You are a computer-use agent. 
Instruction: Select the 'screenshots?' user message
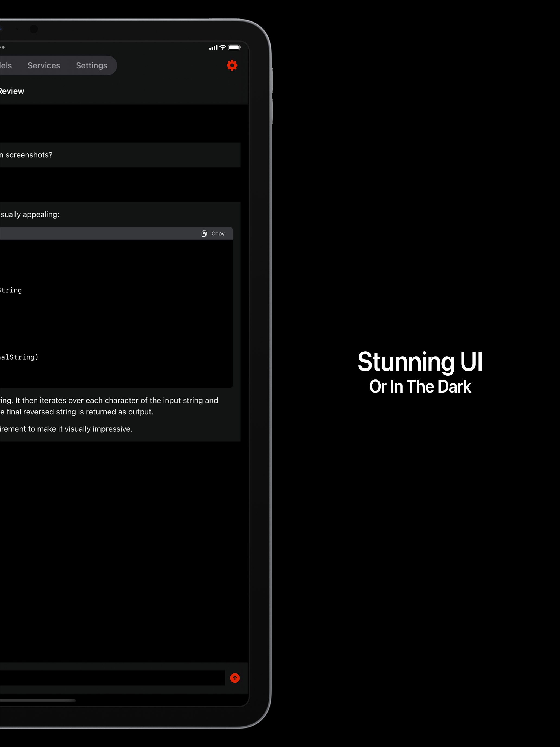pyautogui.click(x=120, y=155)
